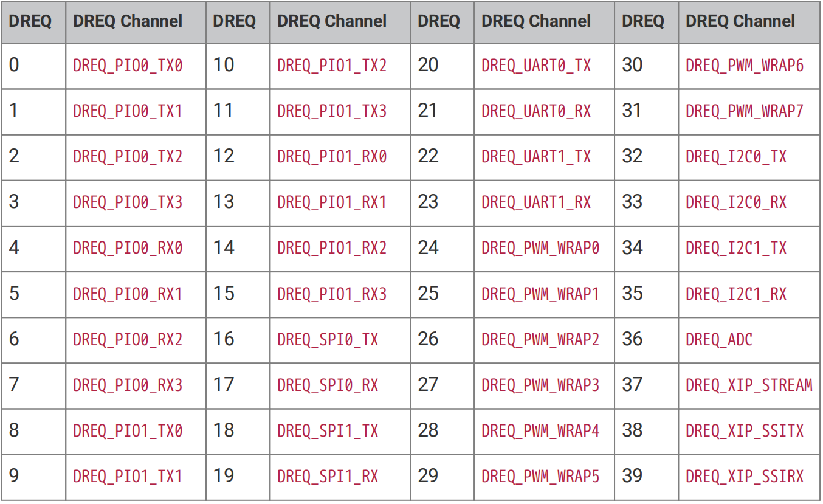This screenshot has height=504, width=823.
Task: Follow the DREQ_I2C0_TX link
Action: 736,157
